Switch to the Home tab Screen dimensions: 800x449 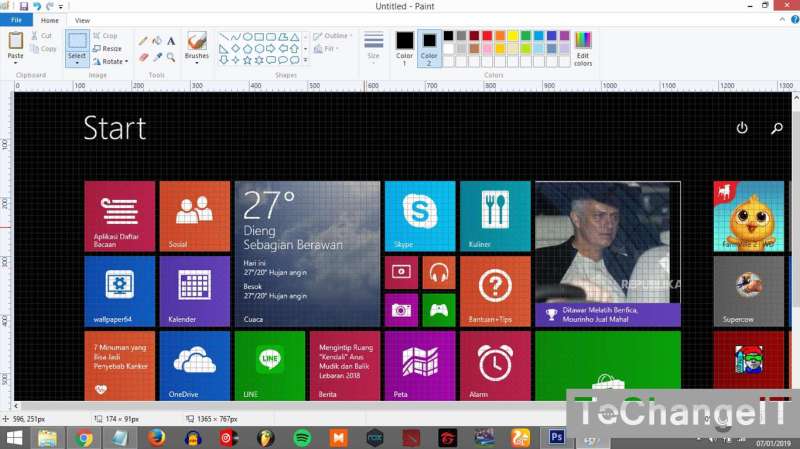(49, 20)
